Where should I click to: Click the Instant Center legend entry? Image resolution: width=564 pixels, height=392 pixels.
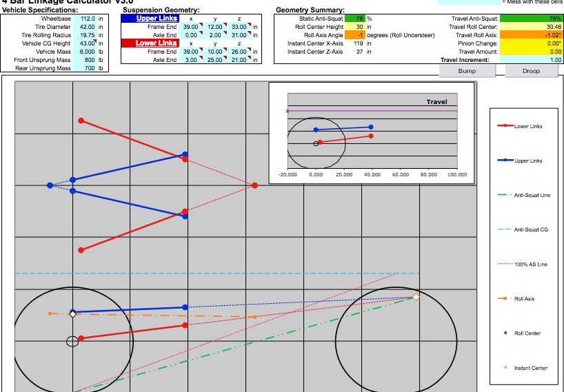pyautogui.click(x=530, y=368)
